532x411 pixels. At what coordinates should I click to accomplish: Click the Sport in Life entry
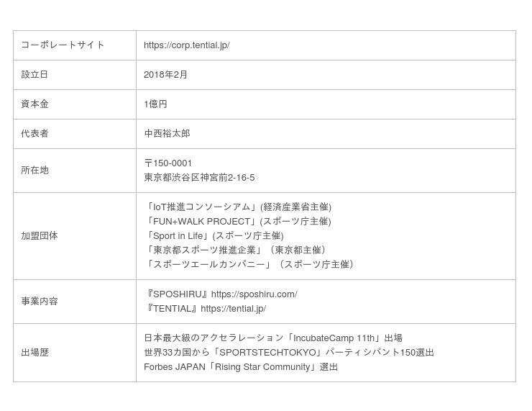pyautogui.click(x=214, y=236)
